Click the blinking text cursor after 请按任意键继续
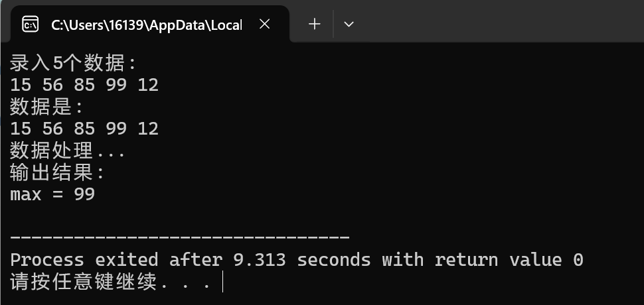Viewport: 644px width, 305px height. [x=222, y=282]
